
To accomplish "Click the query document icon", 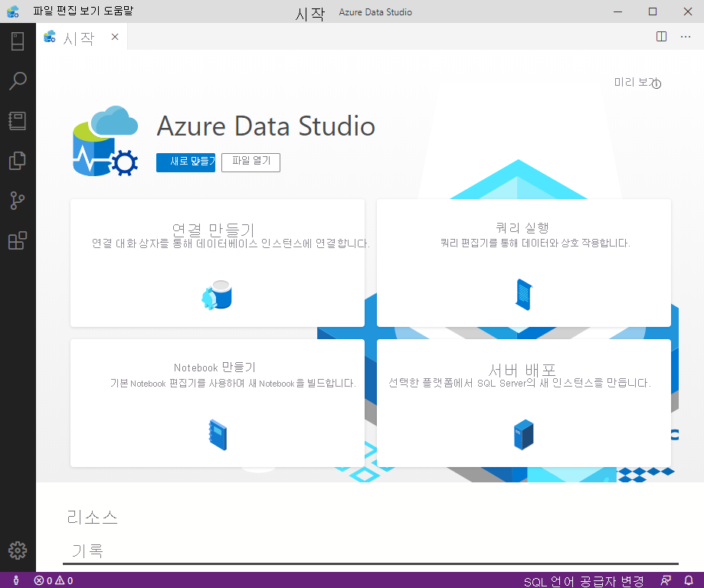I will pos(523,295).
